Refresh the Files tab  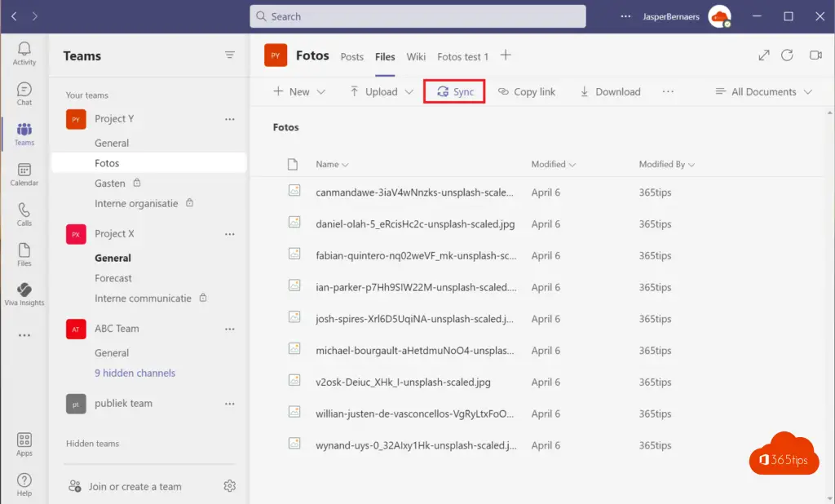point(787,55)
